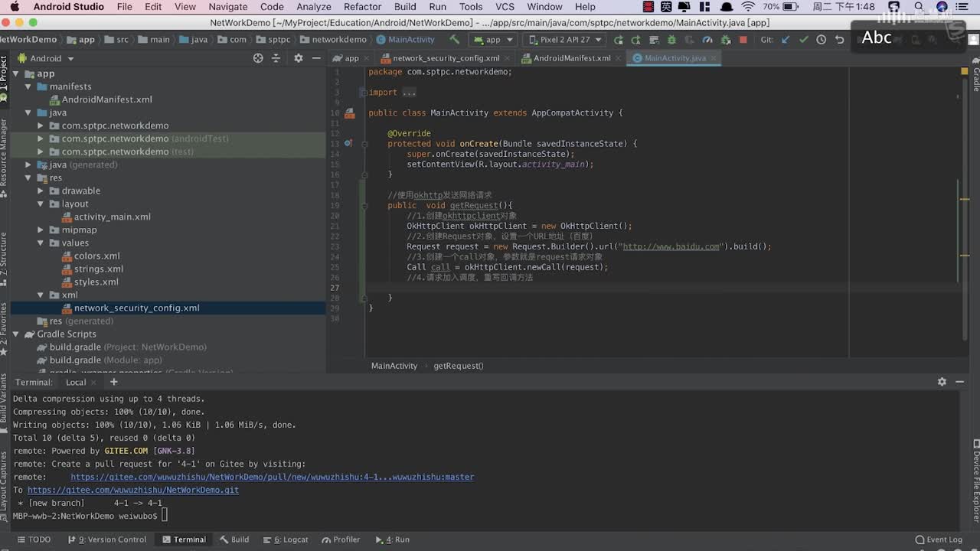Open the Navigate menu
The width and height of the screenshot is (980, 551).
coord(228,7)
